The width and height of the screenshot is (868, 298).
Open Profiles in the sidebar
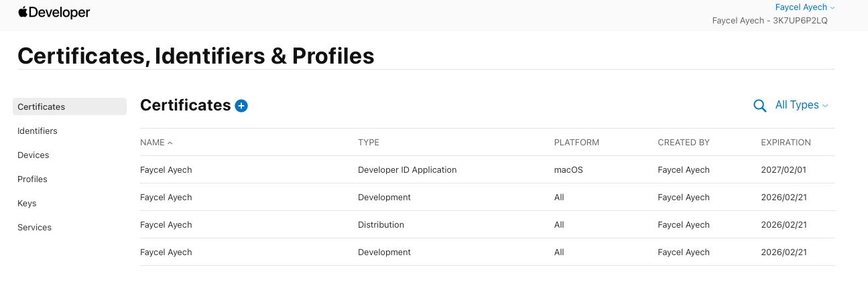(x=32, y=179)
